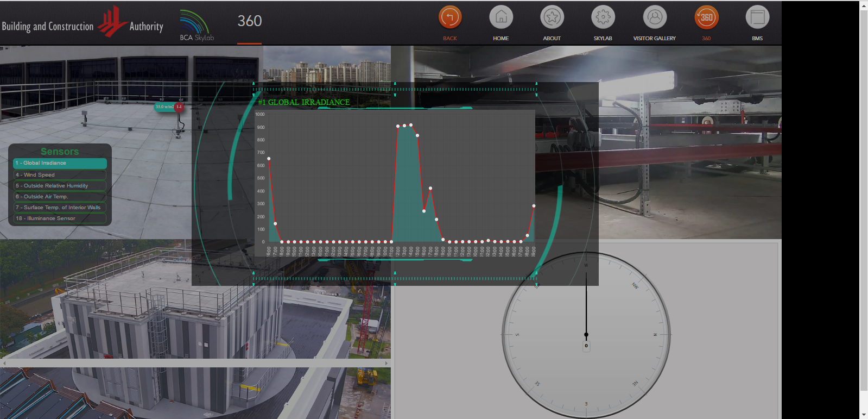Click the BCA SkyLab logo

point(197,25)
